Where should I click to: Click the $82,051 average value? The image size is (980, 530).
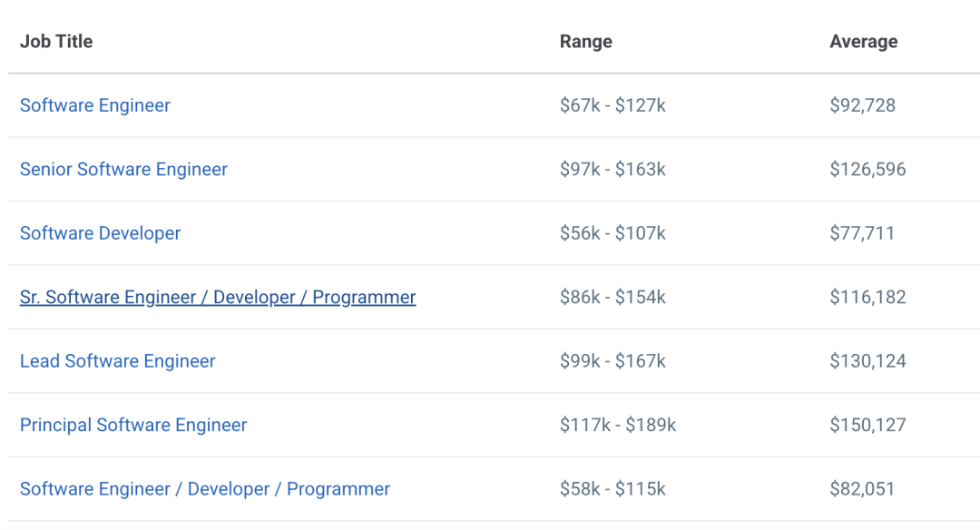pos(862,489)
